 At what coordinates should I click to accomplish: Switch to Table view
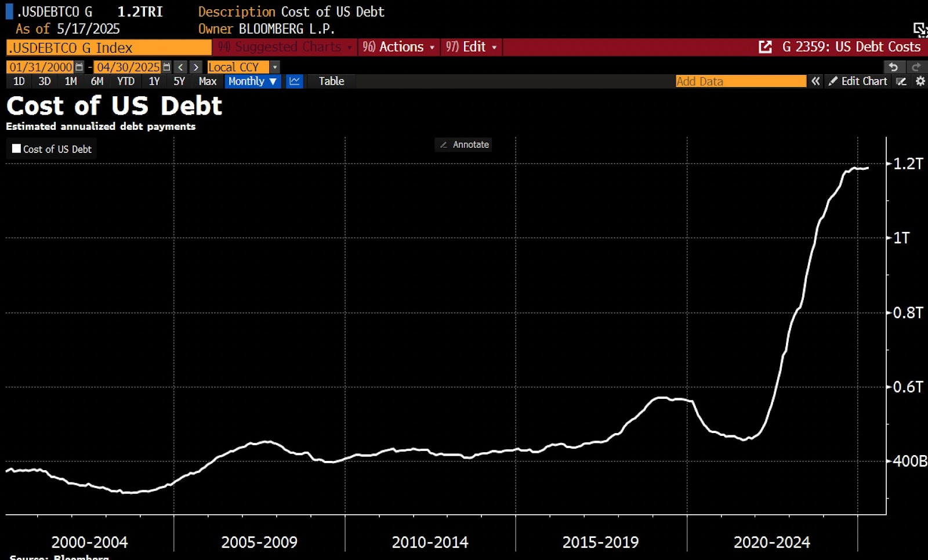pos(331,81)
